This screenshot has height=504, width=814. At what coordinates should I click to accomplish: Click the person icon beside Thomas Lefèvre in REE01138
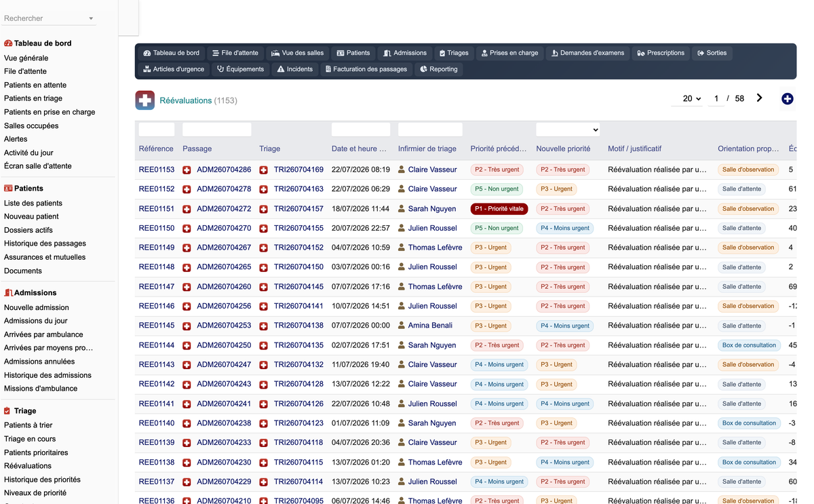click(402, 463)
